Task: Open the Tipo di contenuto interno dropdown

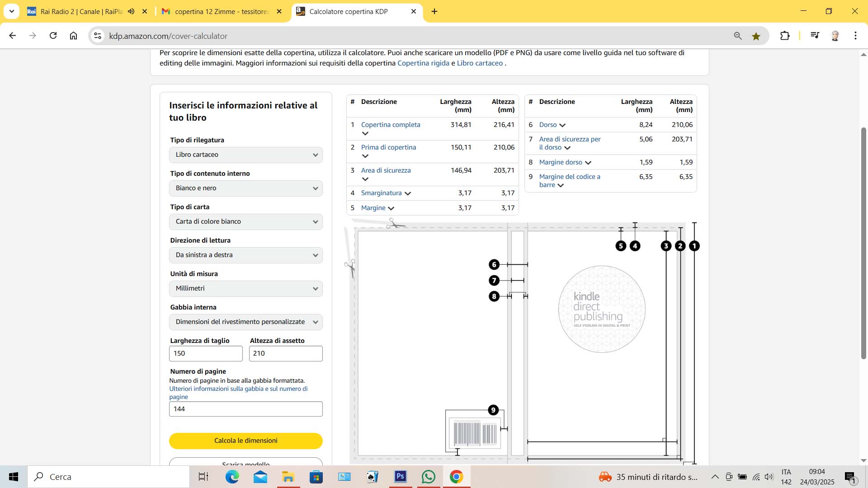Action: coord(246,188)
